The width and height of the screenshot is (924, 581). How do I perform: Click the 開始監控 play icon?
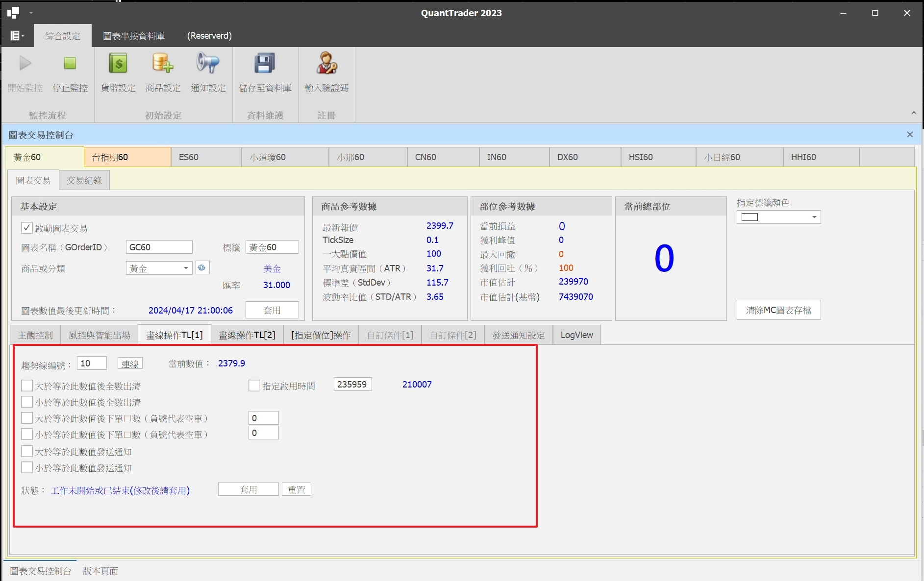click(25, 64)
